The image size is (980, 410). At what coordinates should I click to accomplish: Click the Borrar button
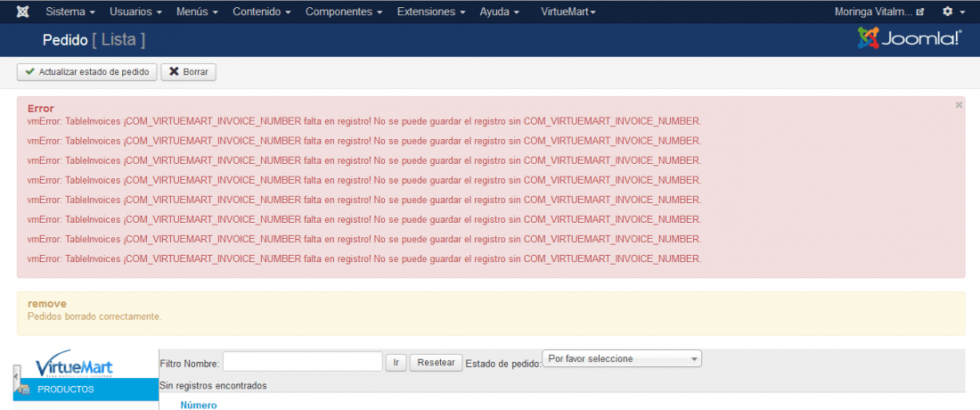(x=189, y=72)
